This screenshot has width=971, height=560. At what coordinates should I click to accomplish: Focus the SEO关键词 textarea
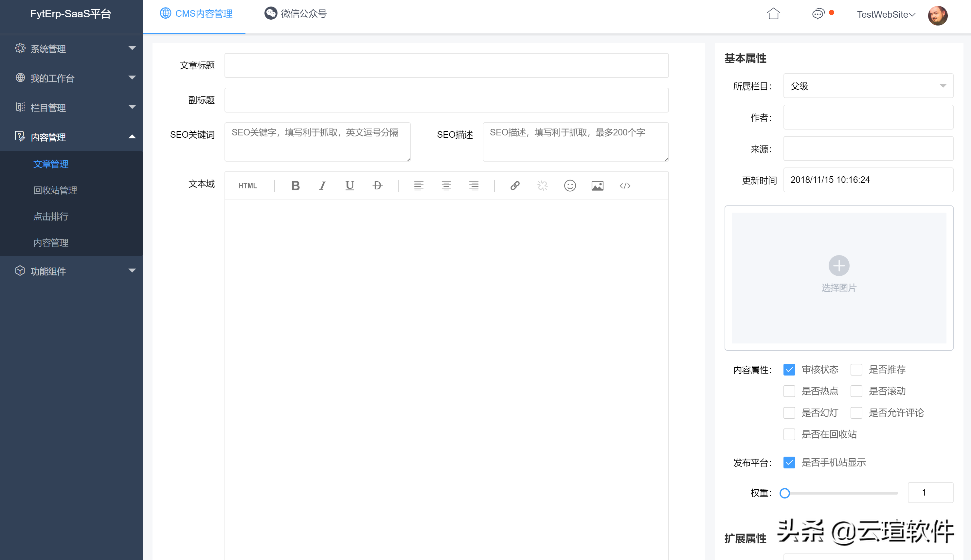point(317,142)
